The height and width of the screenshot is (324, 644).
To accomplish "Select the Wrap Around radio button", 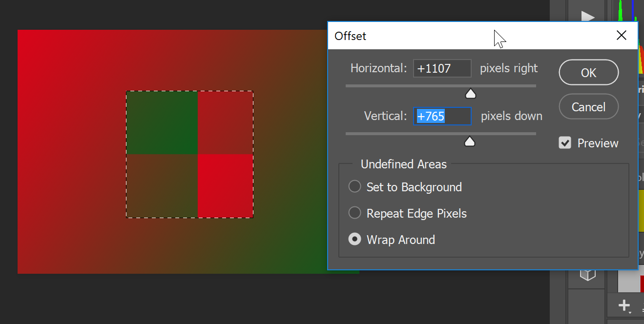I will [x=354, y=240].
